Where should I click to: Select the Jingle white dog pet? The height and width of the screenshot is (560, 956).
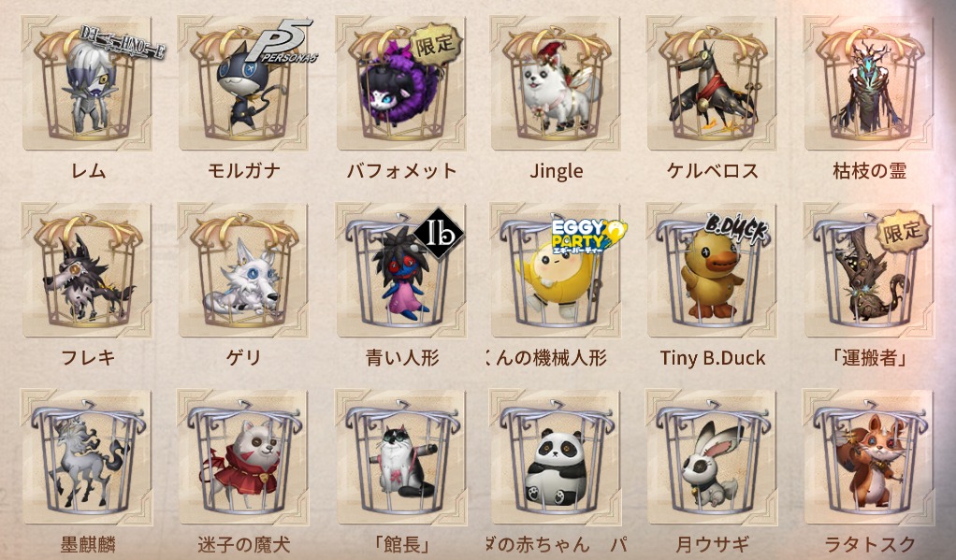[x=556, y=83]
